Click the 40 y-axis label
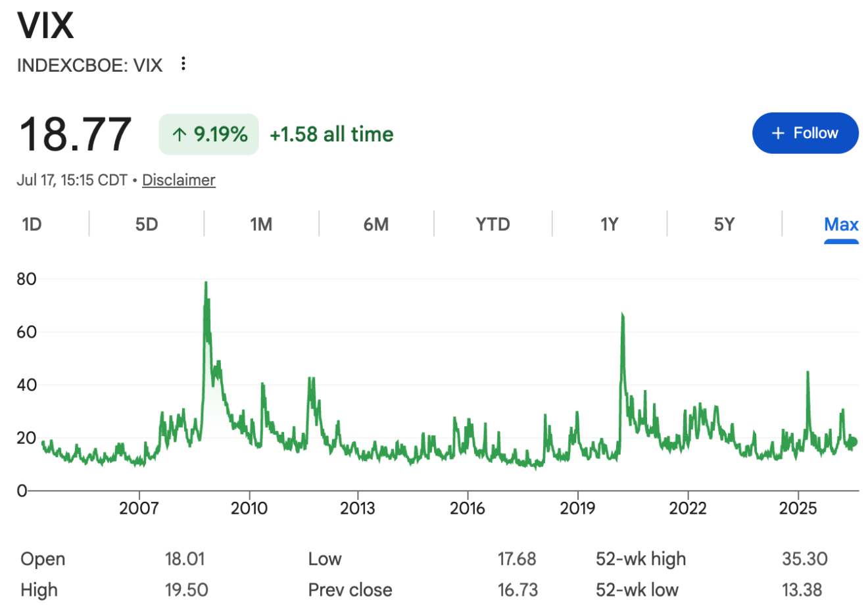 coord(27,385)
